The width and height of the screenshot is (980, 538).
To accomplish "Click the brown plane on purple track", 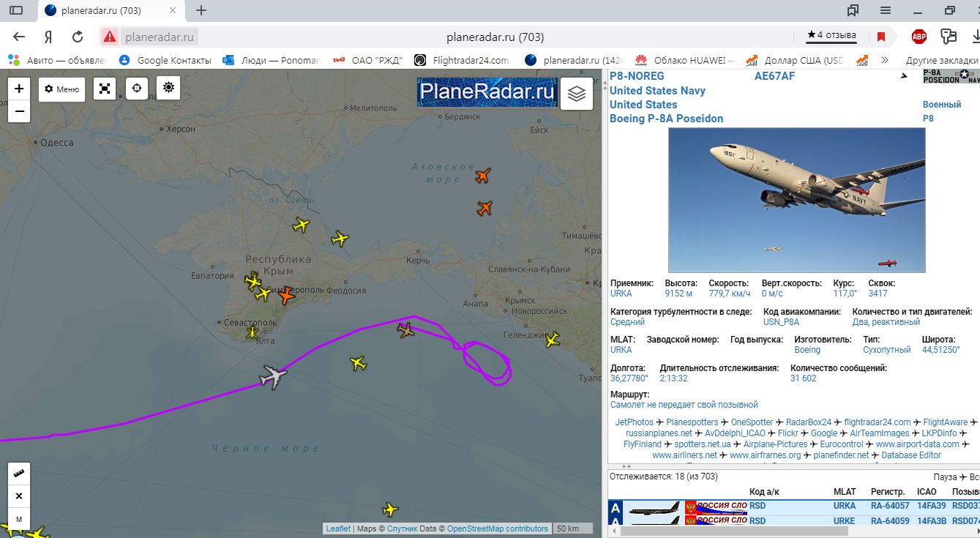I will pyautogui.click(x=405, y=330).
